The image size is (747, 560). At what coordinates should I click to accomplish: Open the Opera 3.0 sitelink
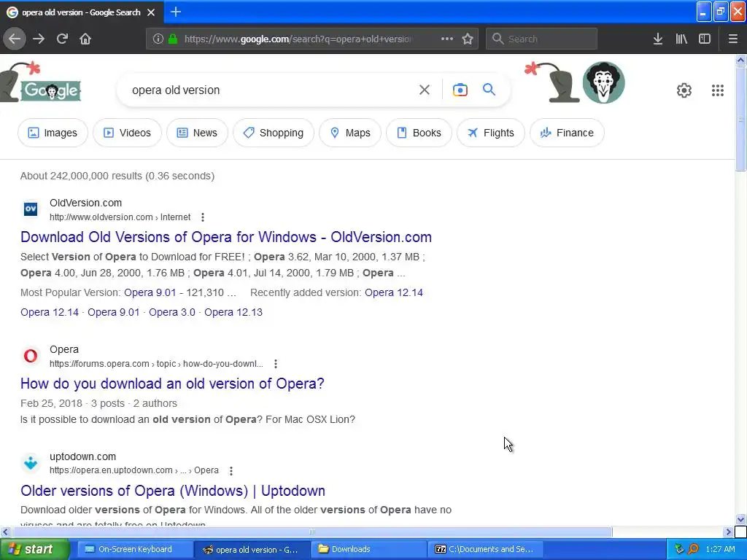click(x=172, y=312)
